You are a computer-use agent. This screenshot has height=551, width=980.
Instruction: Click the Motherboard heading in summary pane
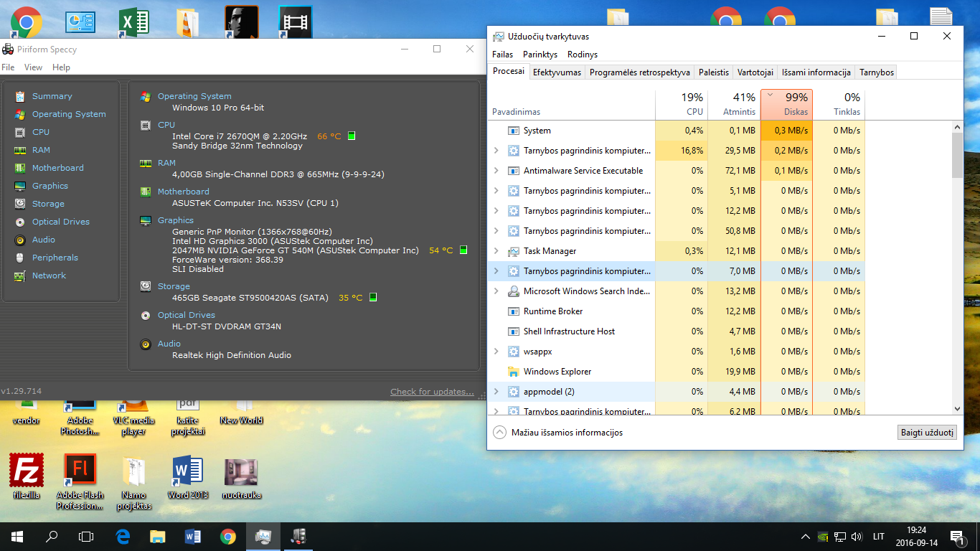click(x=184, y=192)
